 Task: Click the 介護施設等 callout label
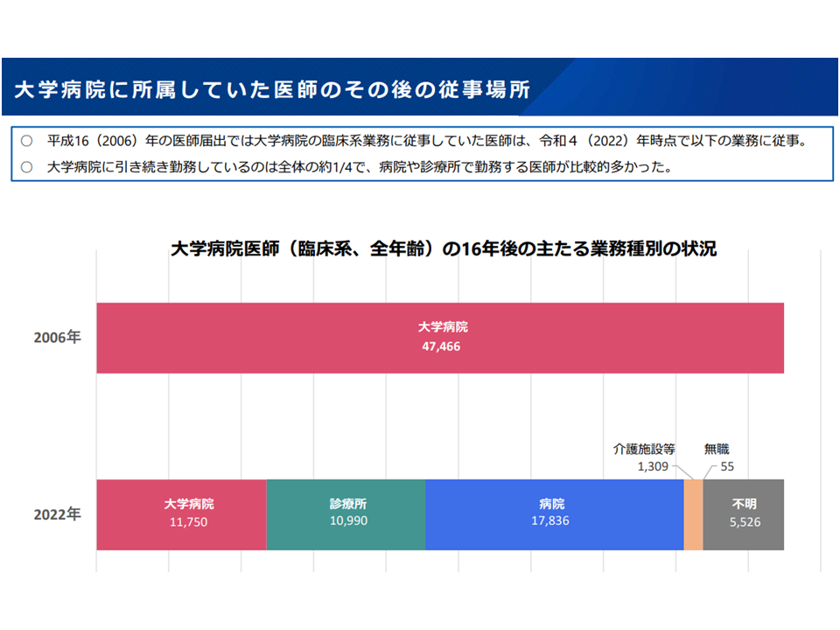tap(643, 450)
